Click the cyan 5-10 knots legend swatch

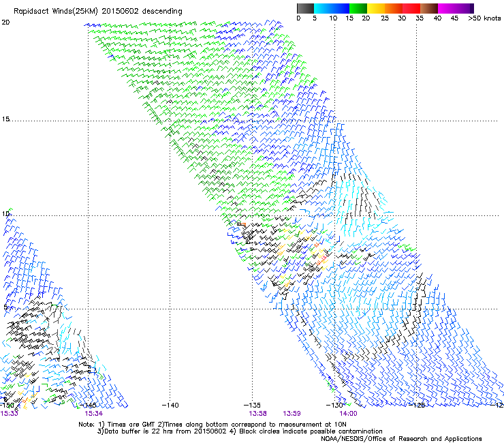[x=323, y=8]
